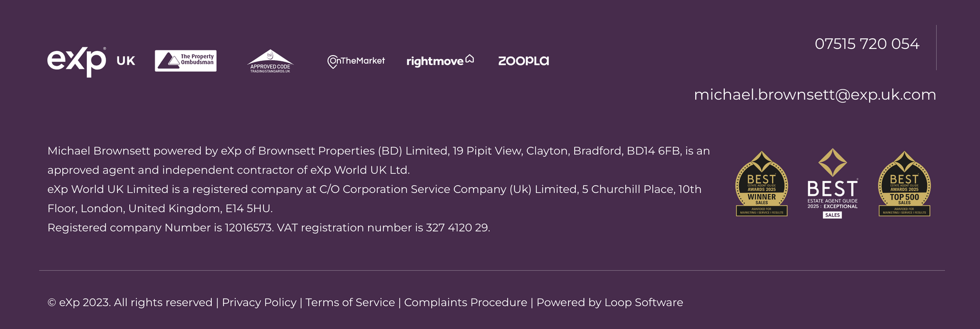Click the eXp 2023 copyright text
Image resolution: width=980 pixels, height=329 pixels.
click(x=130, y=302)
